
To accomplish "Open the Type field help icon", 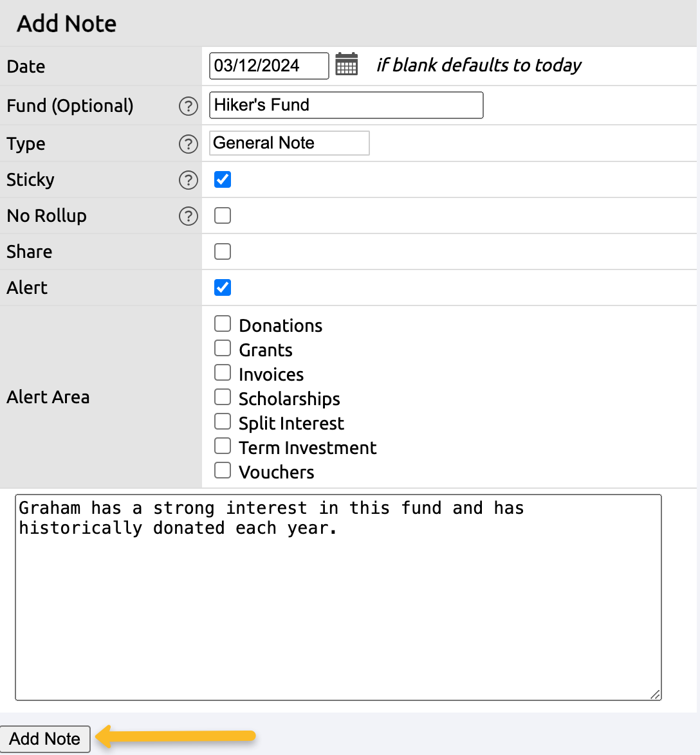I will coord(188,144).
